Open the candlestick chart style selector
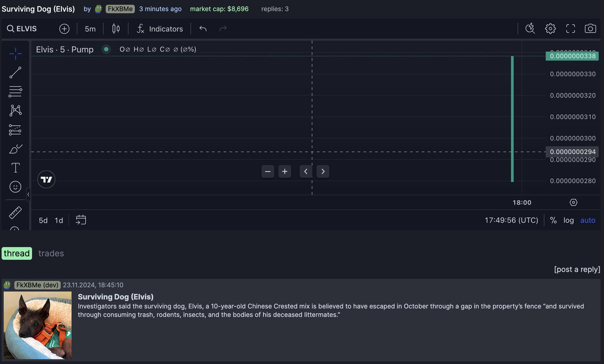This screenshot has height=364, width=604. [x=116, y=29]
